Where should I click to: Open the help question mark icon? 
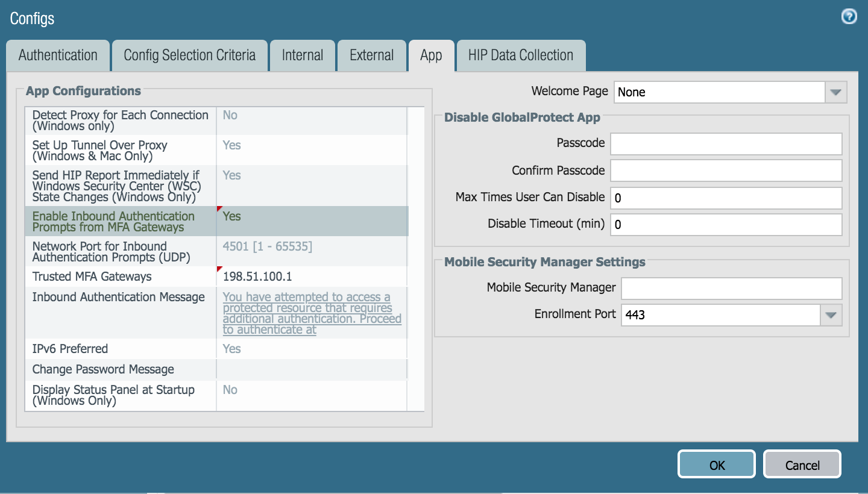(x=849, y=17)
